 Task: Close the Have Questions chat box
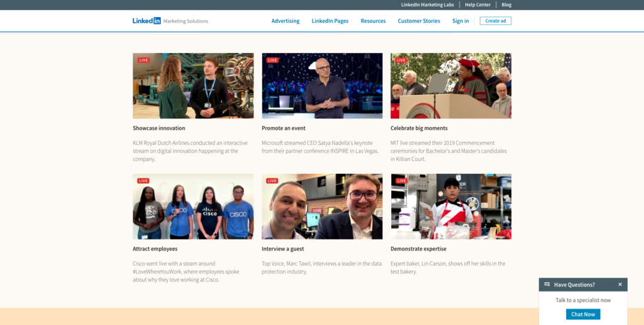620,284
